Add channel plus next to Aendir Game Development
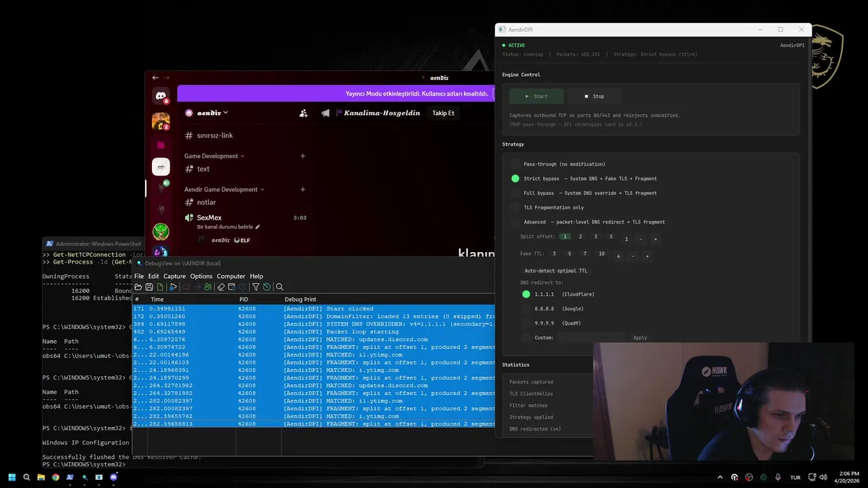This screenshot has width=868, height=488. click(302, 189)
